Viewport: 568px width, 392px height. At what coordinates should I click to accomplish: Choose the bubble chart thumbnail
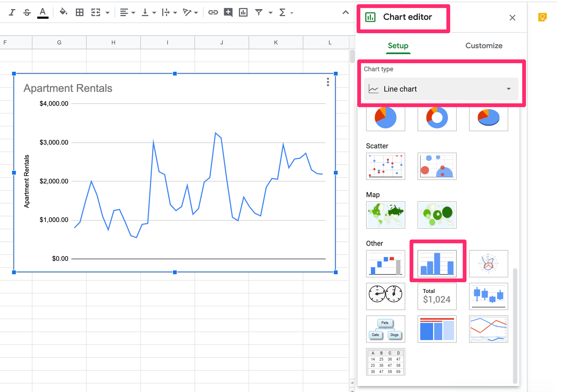pyautogui.click(x=437, y=166)
